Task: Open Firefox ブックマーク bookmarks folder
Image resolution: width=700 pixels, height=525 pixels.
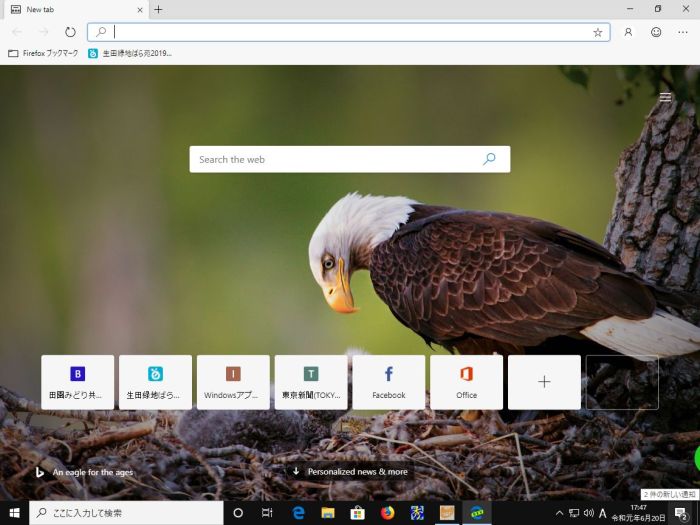Action: pyautogui.click(x=43, y=53)
